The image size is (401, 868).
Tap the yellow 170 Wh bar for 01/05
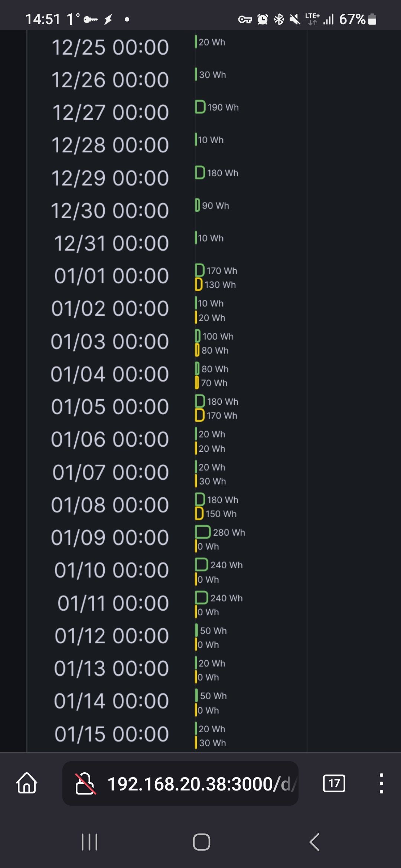pos(200,415)
